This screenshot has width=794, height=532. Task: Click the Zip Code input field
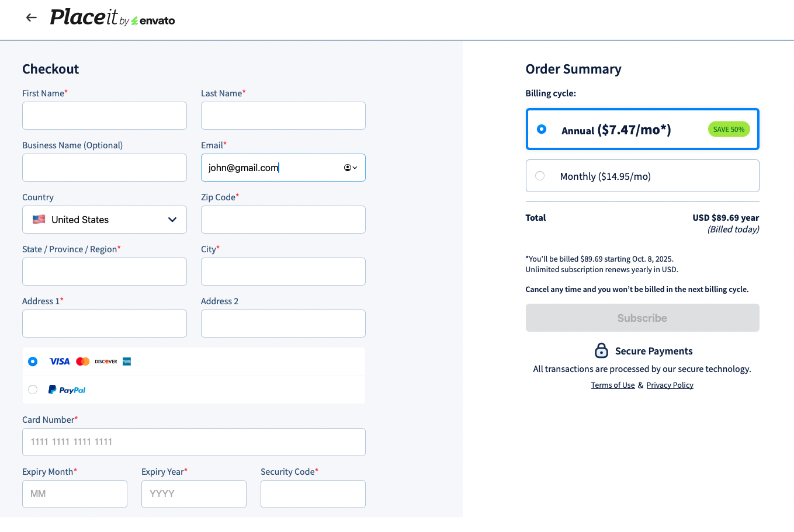[x=283, y=220]
